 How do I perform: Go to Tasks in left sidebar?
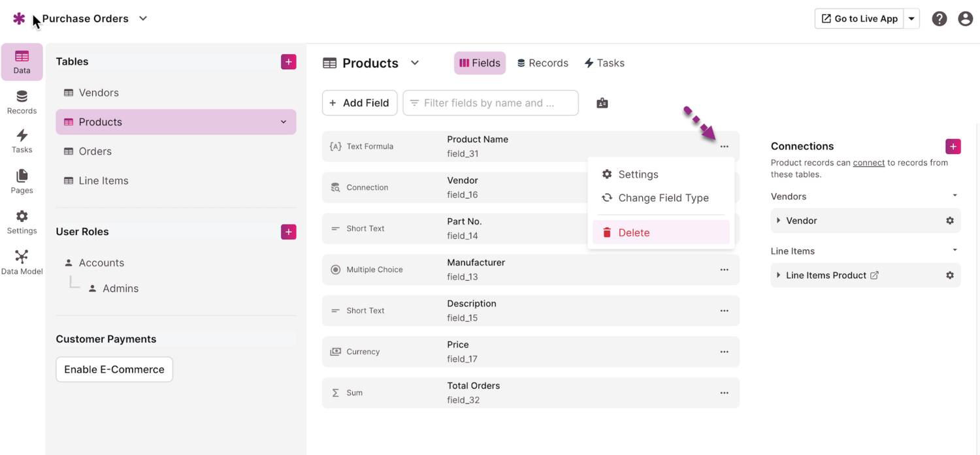(x=22, y=141)
